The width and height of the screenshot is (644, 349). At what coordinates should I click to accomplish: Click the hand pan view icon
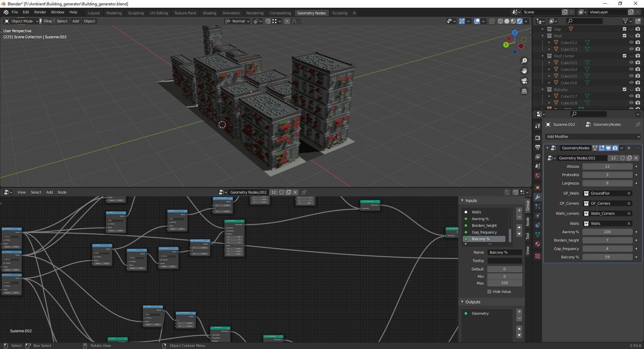pos(524,71)
